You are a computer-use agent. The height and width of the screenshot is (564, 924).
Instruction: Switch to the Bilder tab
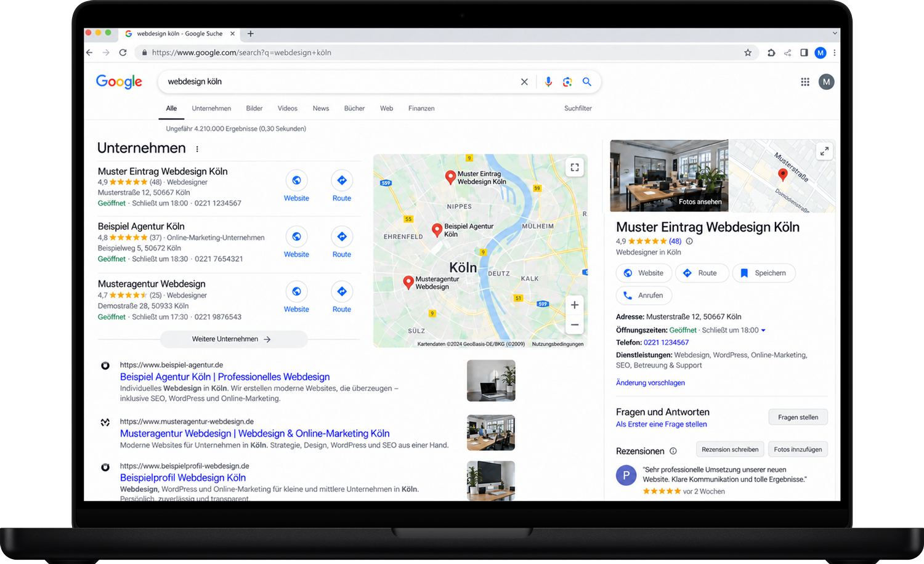point(254,108)
